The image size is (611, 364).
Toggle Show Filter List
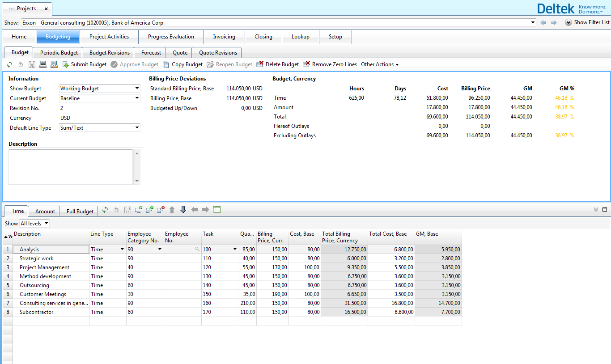pyautogui.click(x=587, y=22)
